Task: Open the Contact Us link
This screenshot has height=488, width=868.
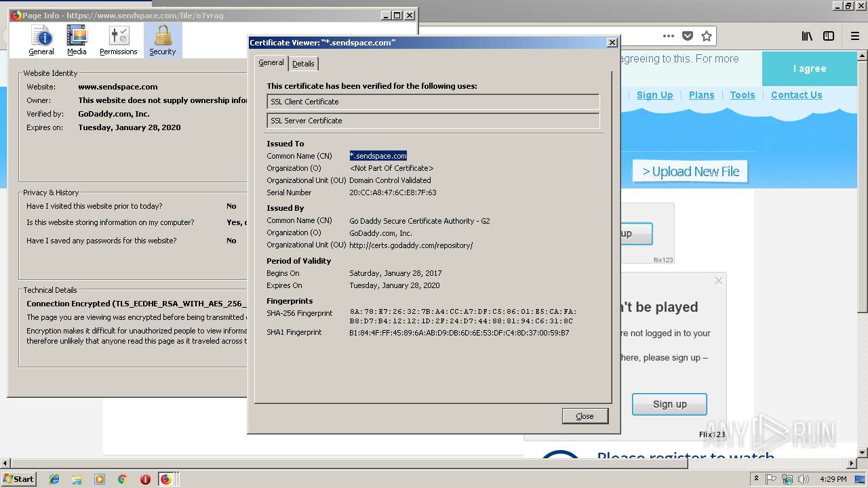Action: point(797,95)
